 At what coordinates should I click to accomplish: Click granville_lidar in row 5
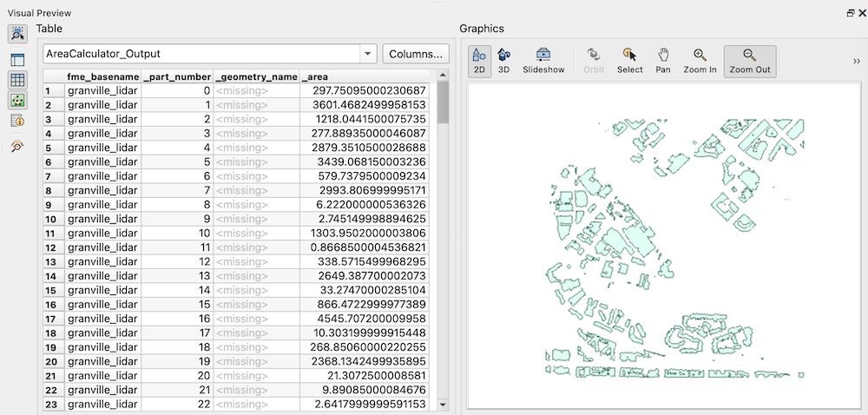coord(102,148)
